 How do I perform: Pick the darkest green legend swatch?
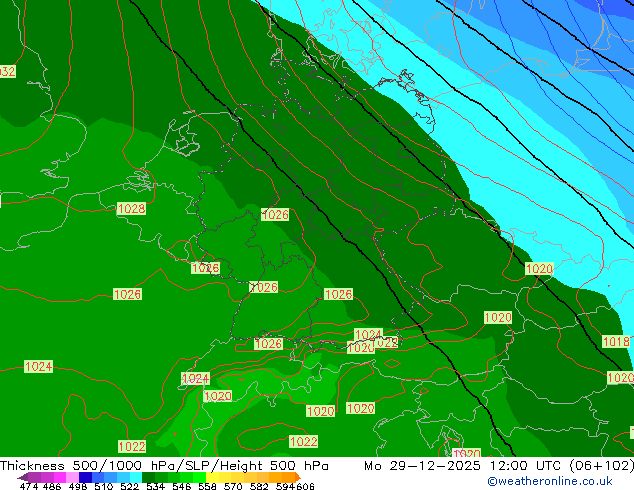click(148, 477)
